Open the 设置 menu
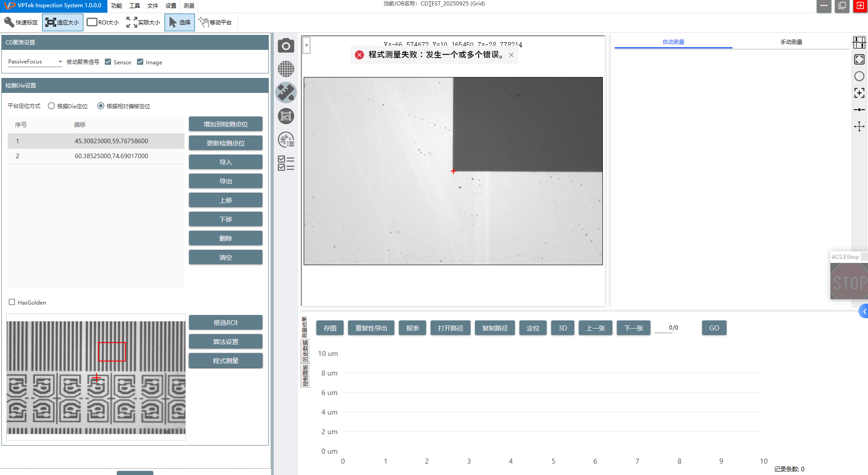Image resolution: width=868 pixels, height=475 pixels. pos(170,5)
